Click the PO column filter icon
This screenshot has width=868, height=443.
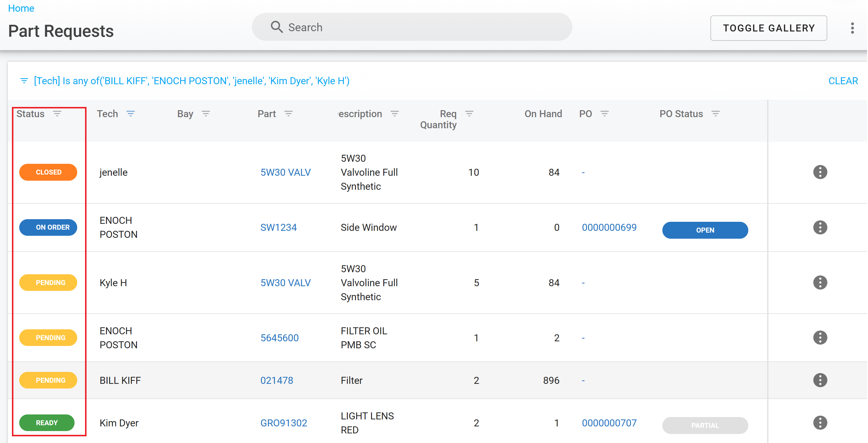(604, 114)
